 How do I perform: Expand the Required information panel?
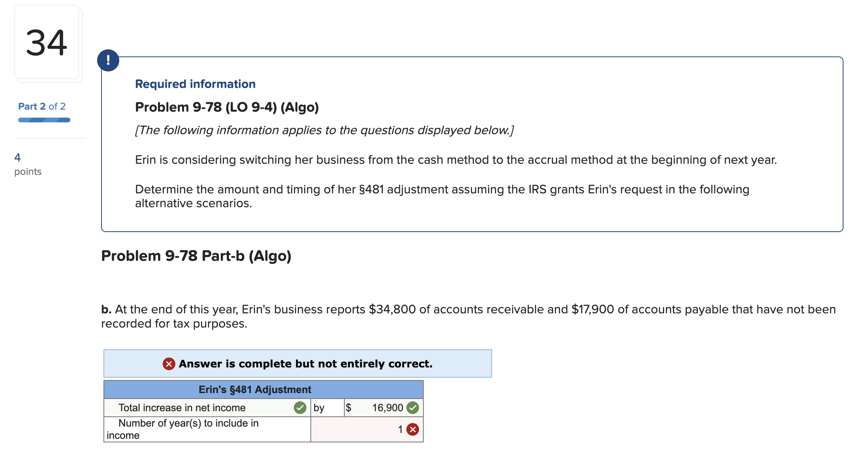(195, 84)
